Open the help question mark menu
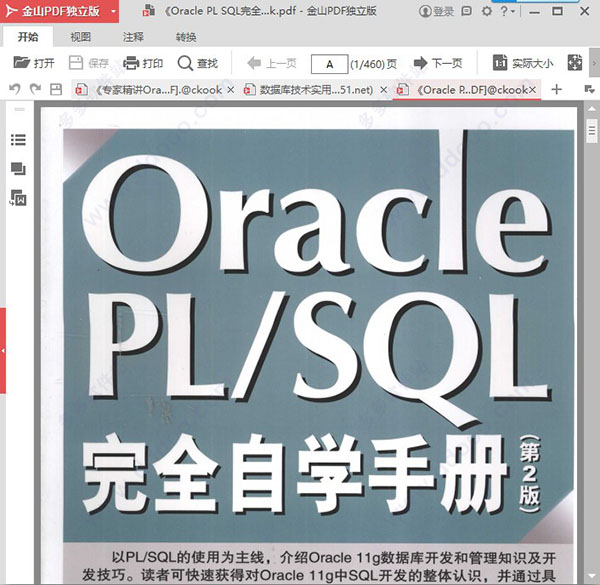The width and height of the screenshot is (600, 585). (507, 11)
